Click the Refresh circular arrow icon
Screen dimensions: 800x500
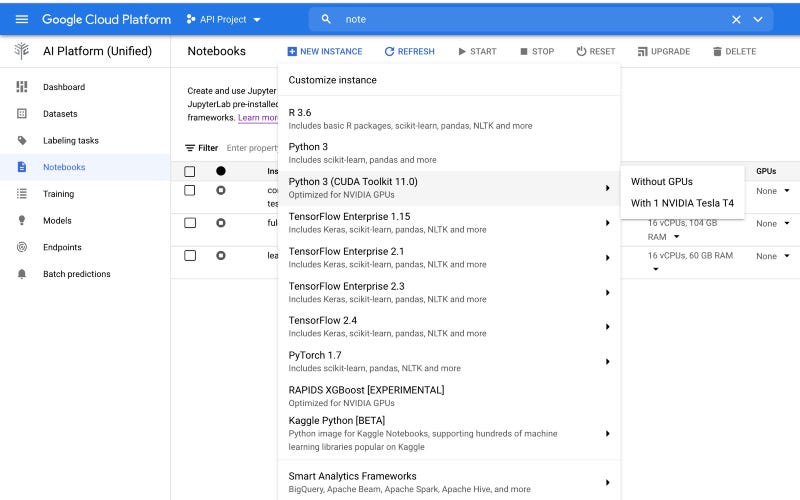coord(389,52)
